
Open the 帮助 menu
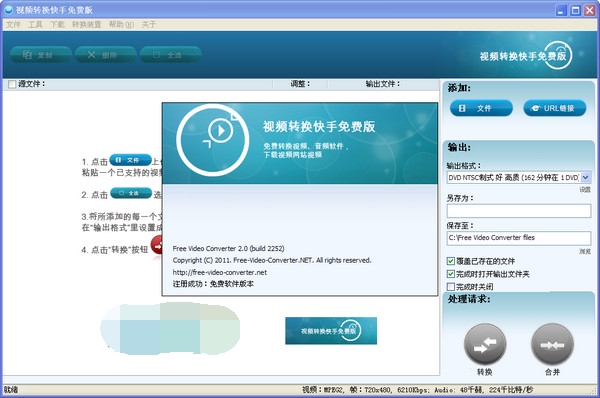point(121,24)
